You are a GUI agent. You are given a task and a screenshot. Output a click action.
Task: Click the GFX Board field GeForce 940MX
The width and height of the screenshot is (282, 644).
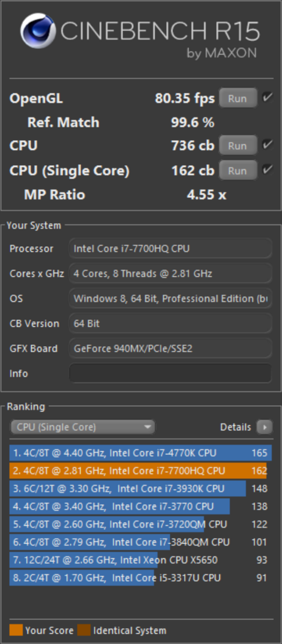[x=170, y=348]
